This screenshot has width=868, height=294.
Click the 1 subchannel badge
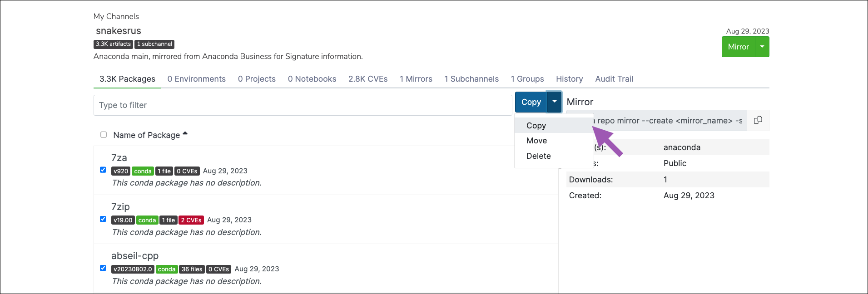(x=154, y=44)
